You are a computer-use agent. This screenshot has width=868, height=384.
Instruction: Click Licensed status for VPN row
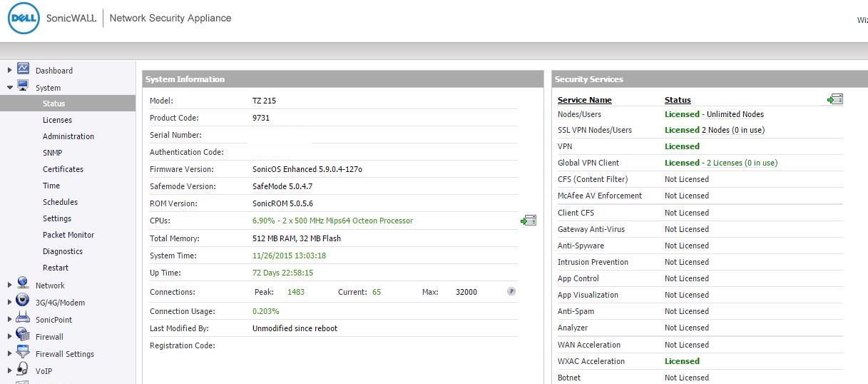(682, 146)
